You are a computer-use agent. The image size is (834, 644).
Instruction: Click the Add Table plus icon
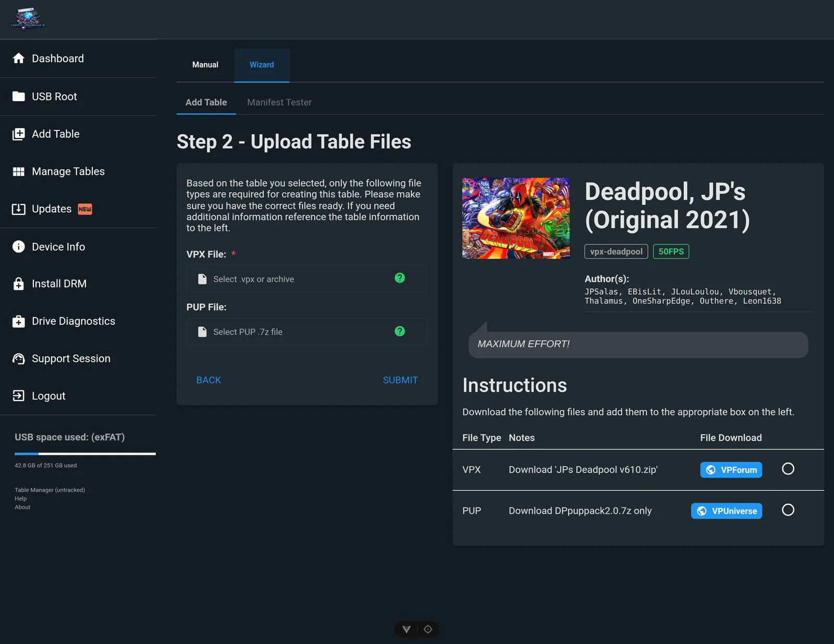(19, 134)
